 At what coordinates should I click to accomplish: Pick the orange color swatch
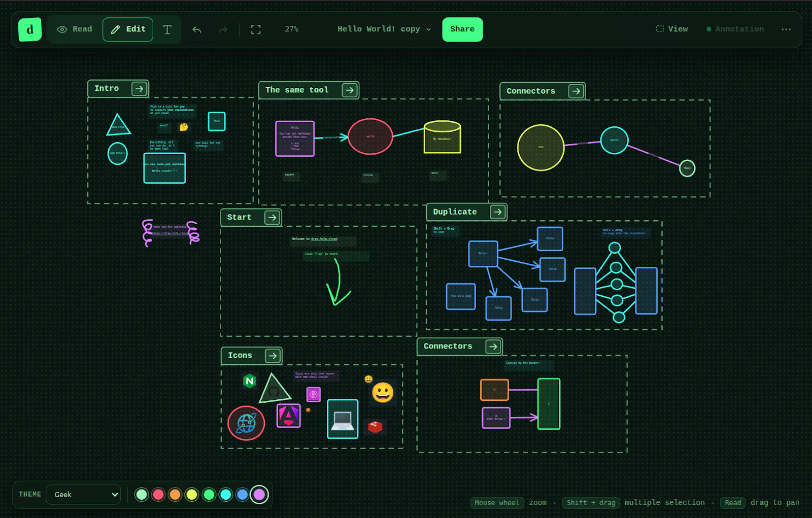pyautogui.click(x=175, y=495)
